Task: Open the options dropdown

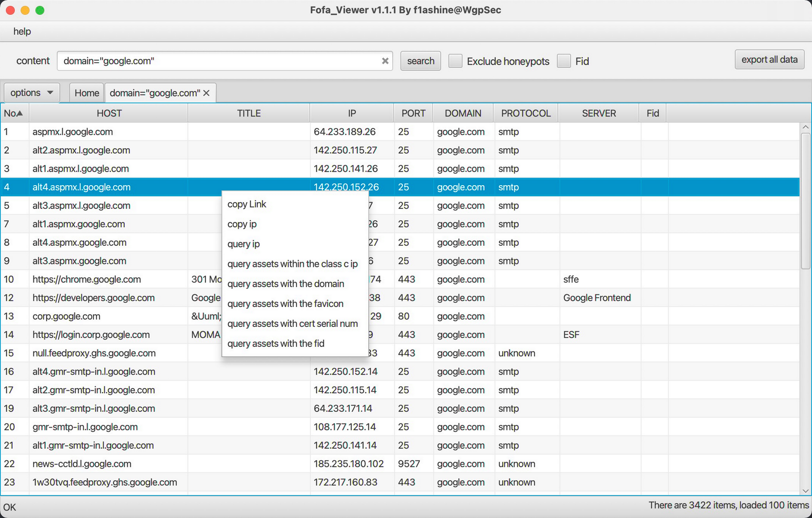Action: pyautogui.click(x=32, y=93)
